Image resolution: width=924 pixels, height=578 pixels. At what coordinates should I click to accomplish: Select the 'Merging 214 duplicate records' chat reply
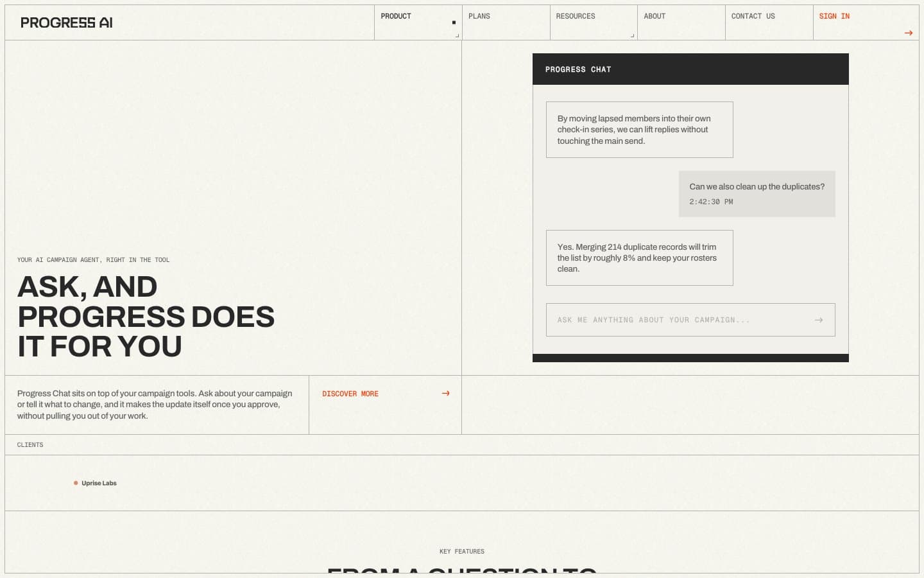[640, 258]
